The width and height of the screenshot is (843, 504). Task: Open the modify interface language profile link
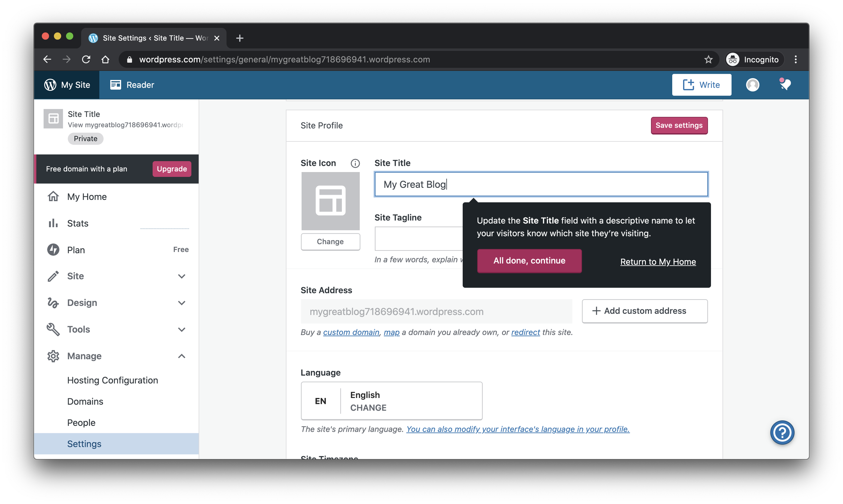pyautogui.click(x=518, y=429)
